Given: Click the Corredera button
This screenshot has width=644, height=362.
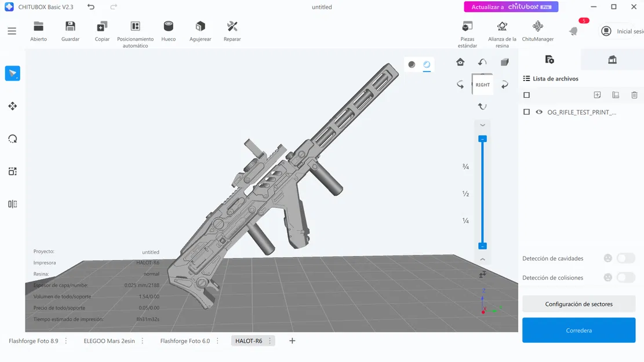Looking at the screenshot, I should tap(578, 329).
